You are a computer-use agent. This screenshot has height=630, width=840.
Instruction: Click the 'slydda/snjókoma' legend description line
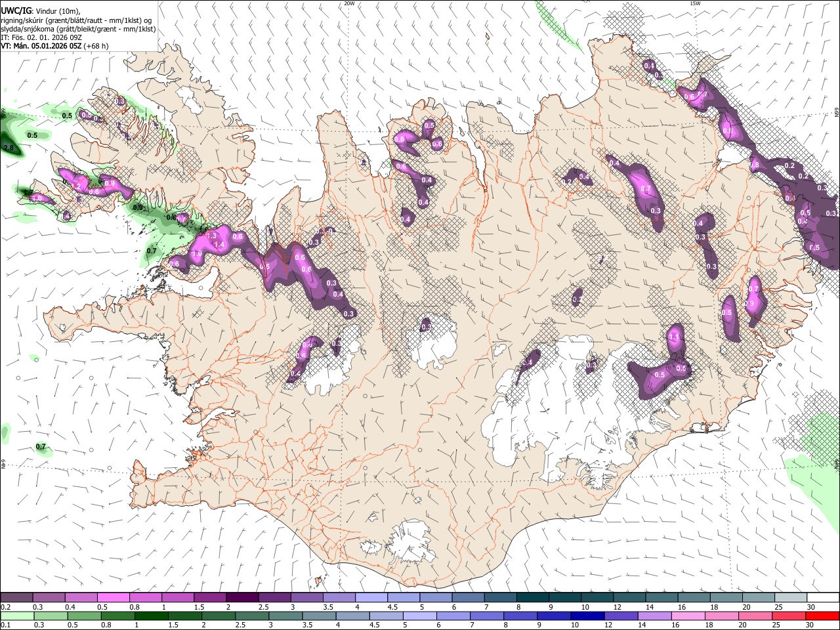78,29
